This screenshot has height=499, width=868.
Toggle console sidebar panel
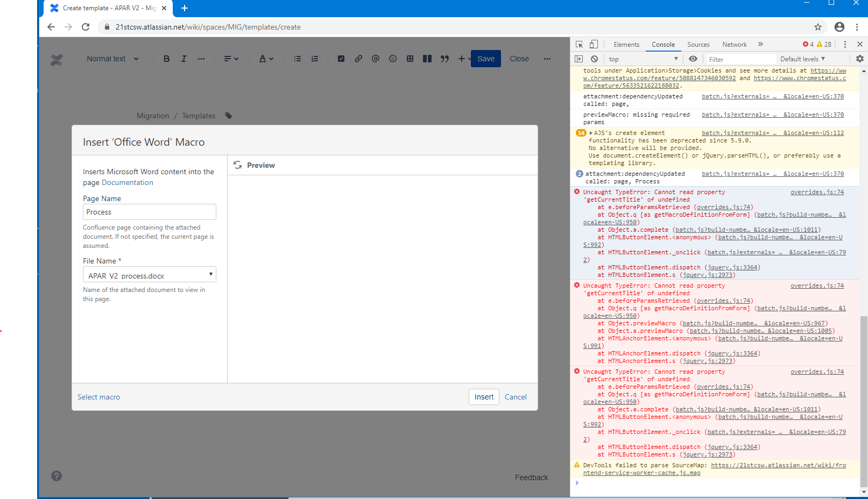coord(579,59)
